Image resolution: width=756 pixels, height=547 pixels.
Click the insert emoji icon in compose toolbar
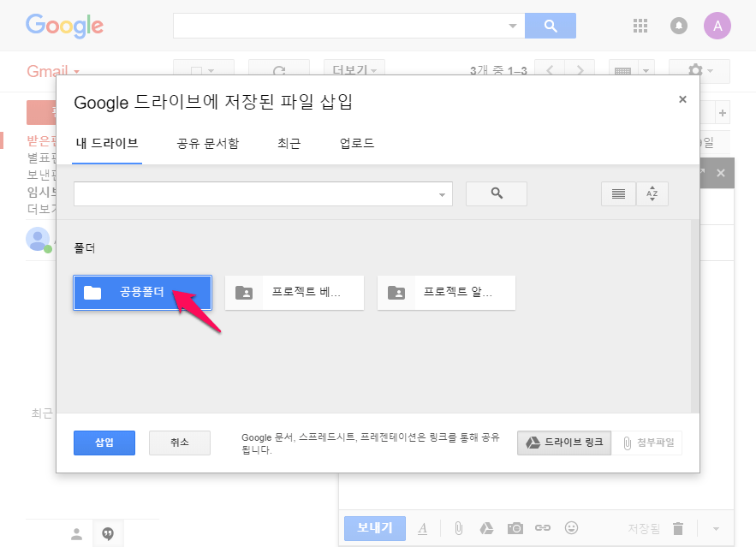[x=571, y=528]
